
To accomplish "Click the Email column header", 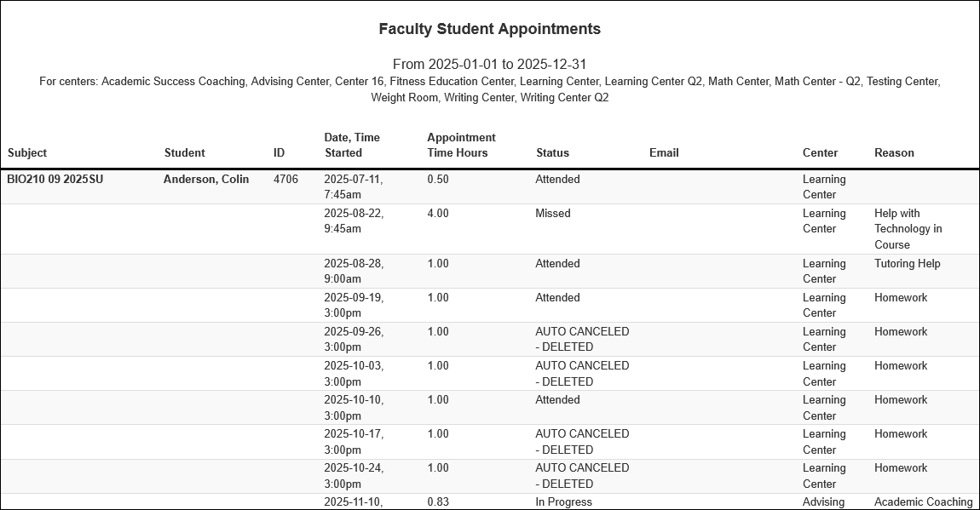I will coord(664,153).
